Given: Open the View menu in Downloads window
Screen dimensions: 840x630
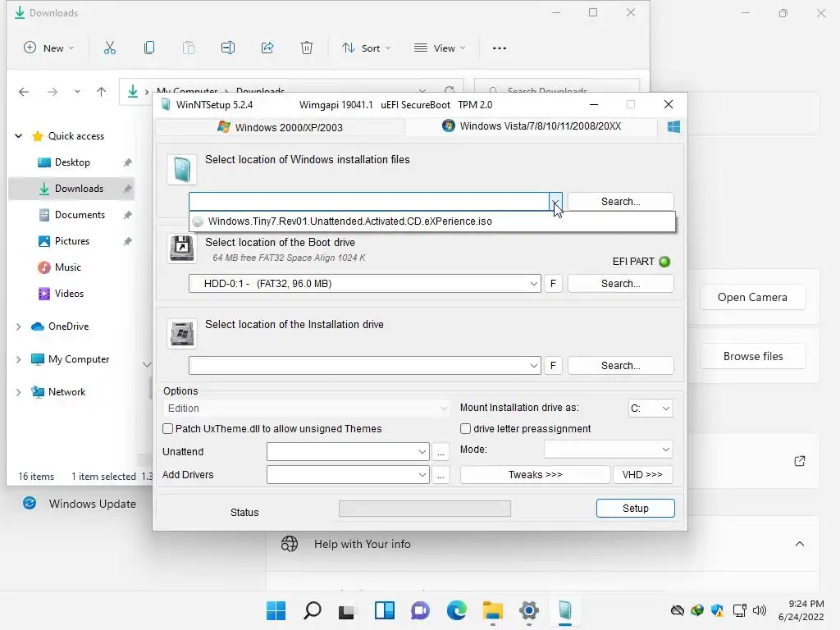Looking at the screenshot, I should click(440, 48).
